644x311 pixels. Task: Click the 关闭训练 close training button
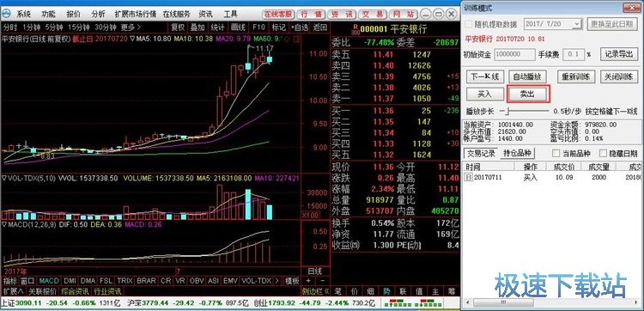click(618, 76)
